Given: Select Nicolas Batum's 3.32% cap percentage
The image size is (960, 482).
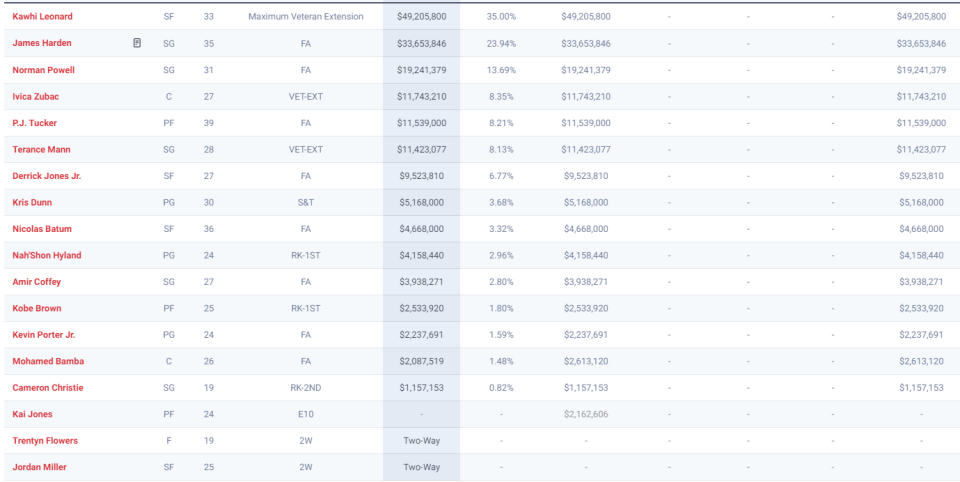Looking at the screenshot, I should click(x=501, y=228).
